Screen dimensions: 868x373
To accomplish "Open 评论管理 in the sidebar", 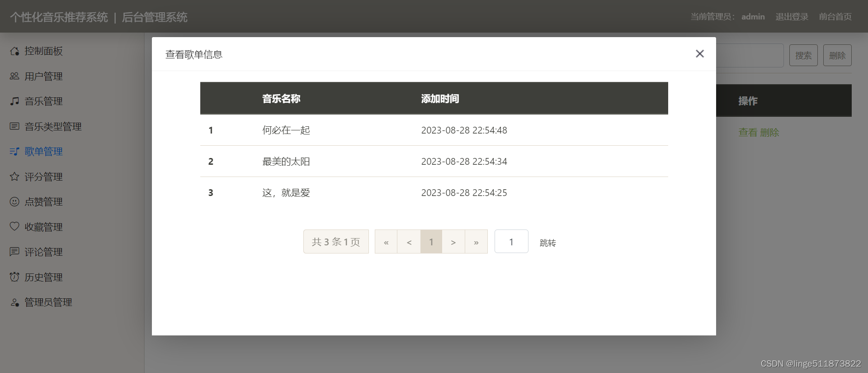I will tap(43, 252).
